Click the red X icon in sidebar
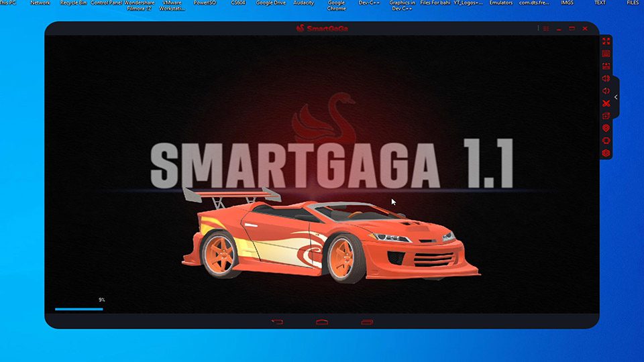Viewport: 644px width, 362px height. pos(606,103)
